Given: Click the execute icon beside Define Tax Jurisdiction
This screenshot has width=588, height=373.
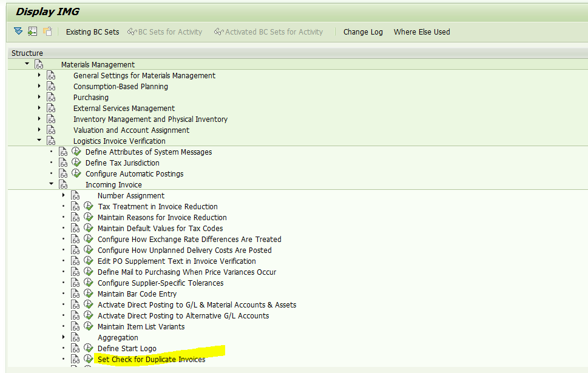Looking at the screenshot, I should [x=76, y=163].
